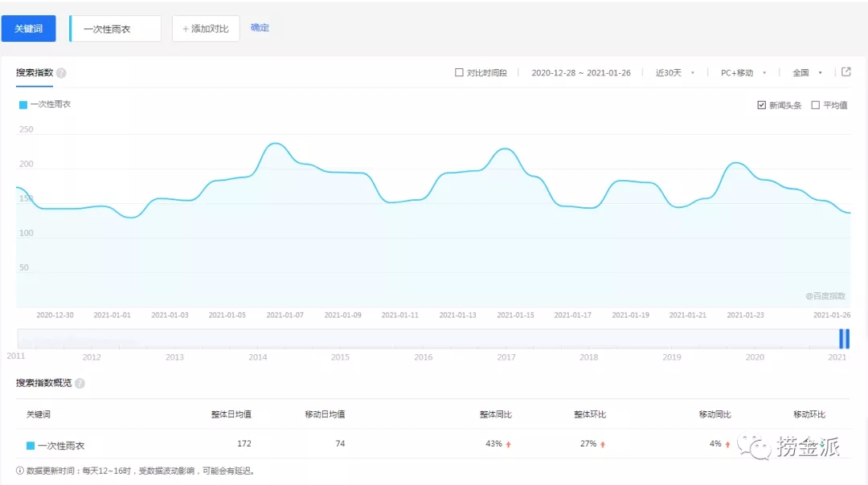Screen dimensions: 868x485
Task: Click the blue square in the table row
Action: [31, 445]
